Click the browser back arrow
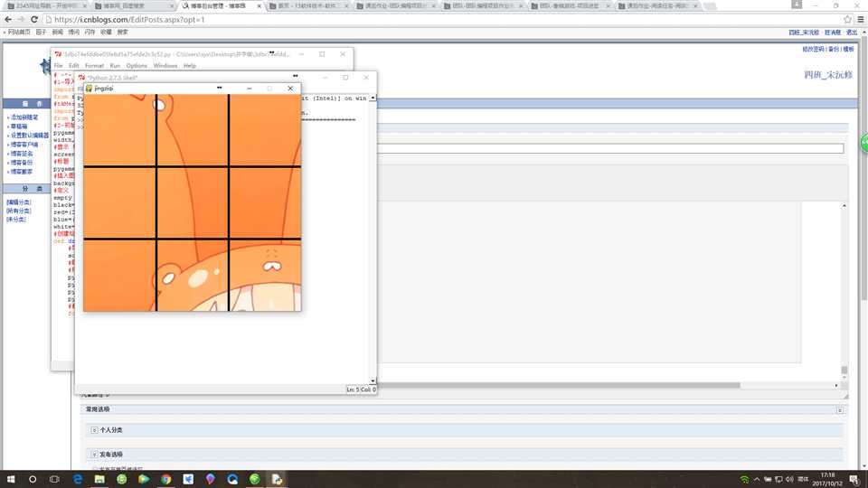Image resolution: width=868 pixels, height=488 pixels. pos(8,19)
